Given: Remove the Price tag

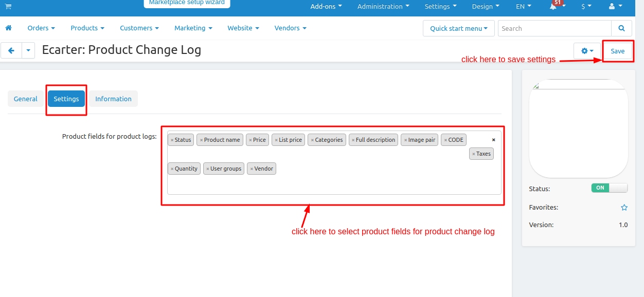Looking at the screenshot, I should [251, 140].
